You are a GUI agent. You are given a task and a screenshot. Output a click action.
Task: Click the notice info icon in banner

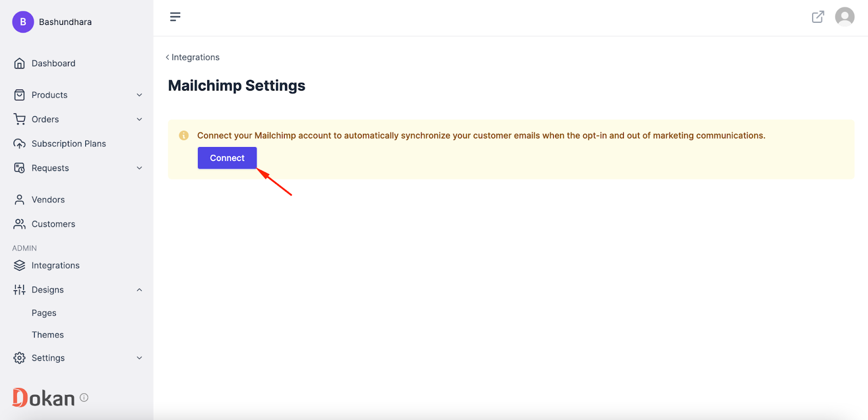tap(184, 135)
